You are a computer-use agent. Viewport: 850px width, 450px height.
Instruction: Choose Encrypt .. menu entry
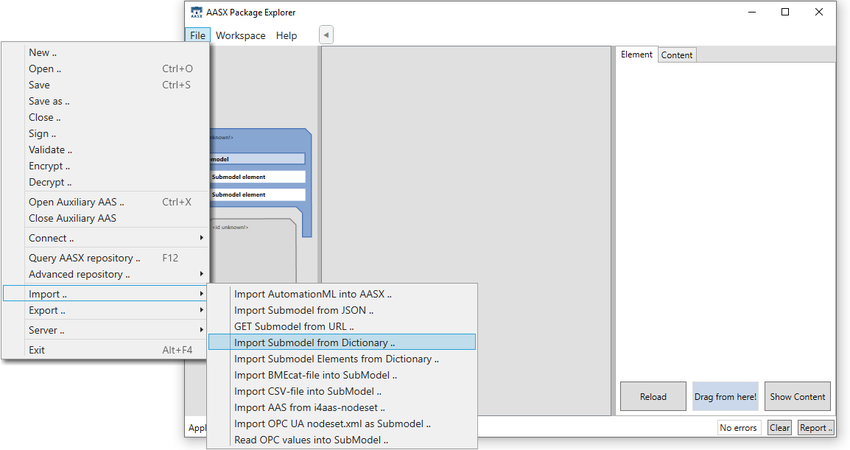[x=106, y=166]
